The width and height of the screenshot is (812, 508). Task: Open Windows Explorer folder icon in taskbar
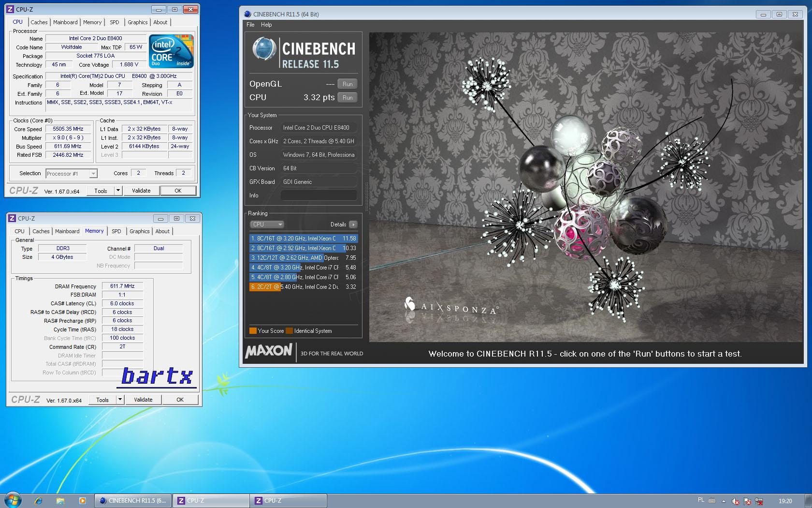pyautogui.click(x=60, y=501)
